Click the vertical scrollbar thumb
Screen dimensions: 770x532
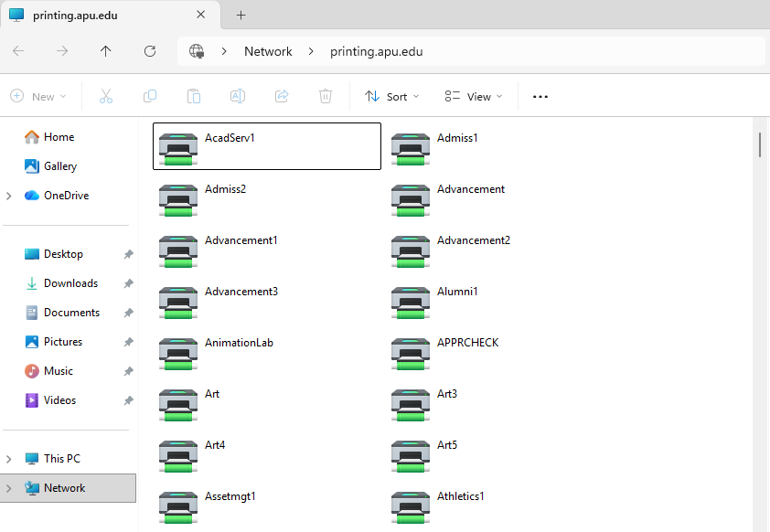pyautogui.click(x=760, y=145)
